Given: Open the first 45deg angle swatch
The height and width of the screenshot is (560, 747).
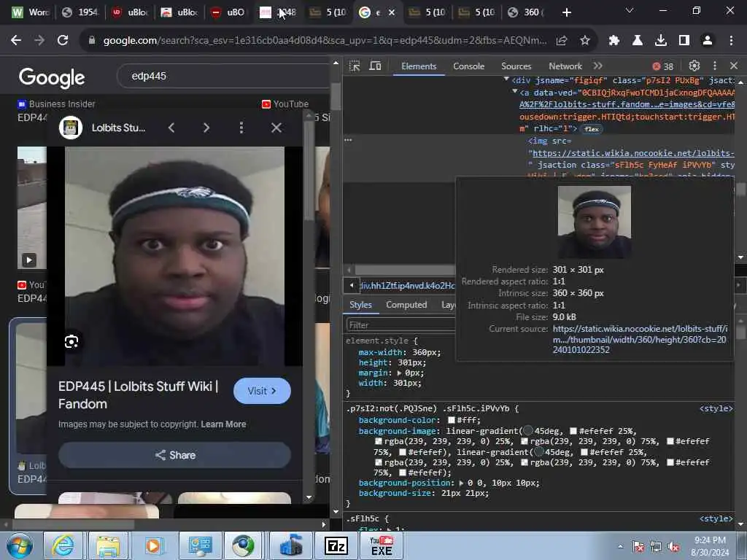Looking at the screenshot, I should [528, 431].
